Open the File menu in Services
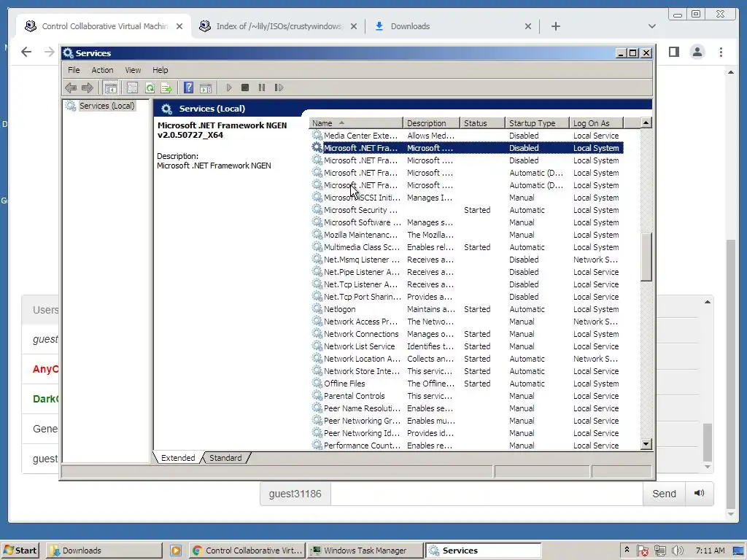Screen dimensions: 747x560 [x=74, y=70]
